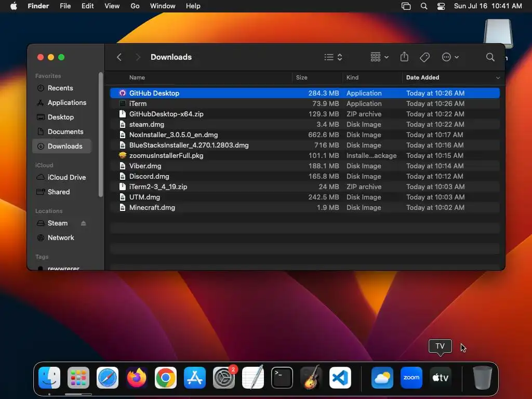Select Minecraft.dmg file

pos(304,207)
